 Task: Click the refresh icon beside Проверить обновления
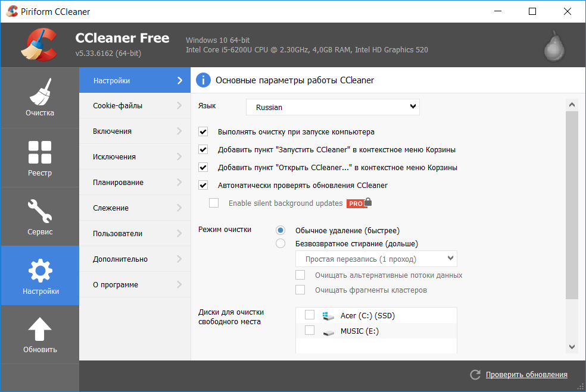(x=475, y=375)
